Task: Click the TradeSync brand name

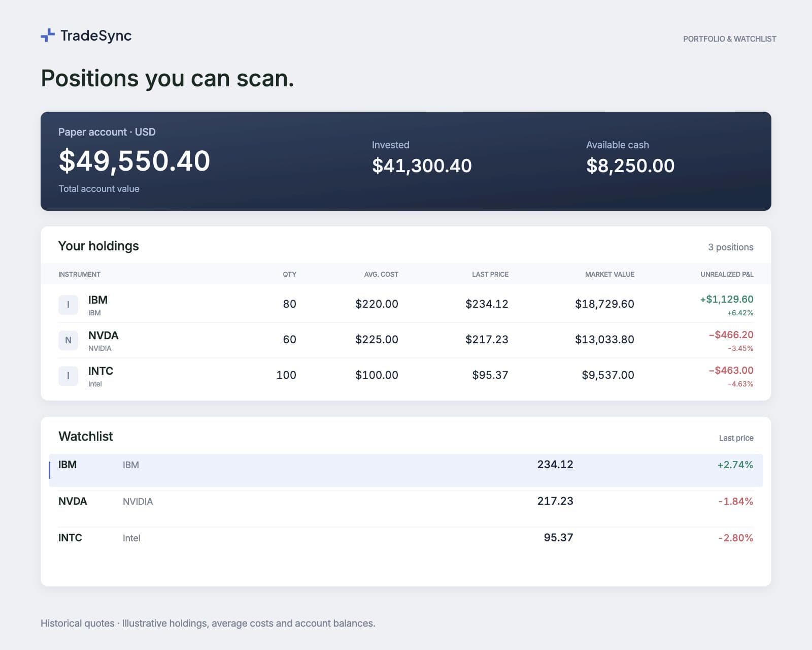Action: [96, 36]
